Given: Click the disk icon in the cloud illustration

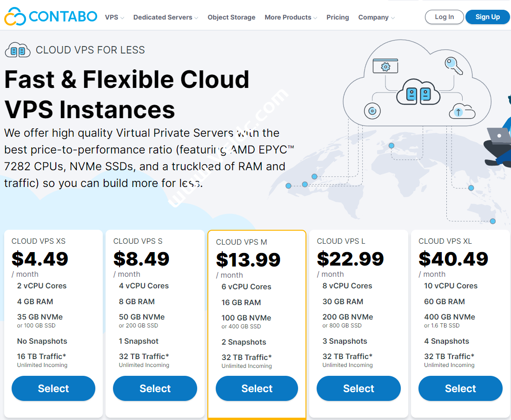Looking at the screenshot, I should [x=372, y=111].
